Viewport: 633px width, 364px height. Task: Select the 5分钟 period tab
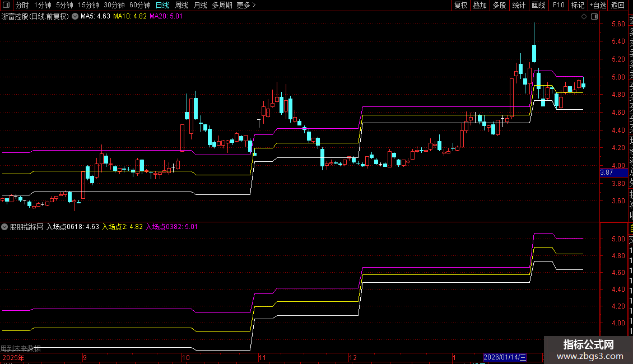click(64, 5)
